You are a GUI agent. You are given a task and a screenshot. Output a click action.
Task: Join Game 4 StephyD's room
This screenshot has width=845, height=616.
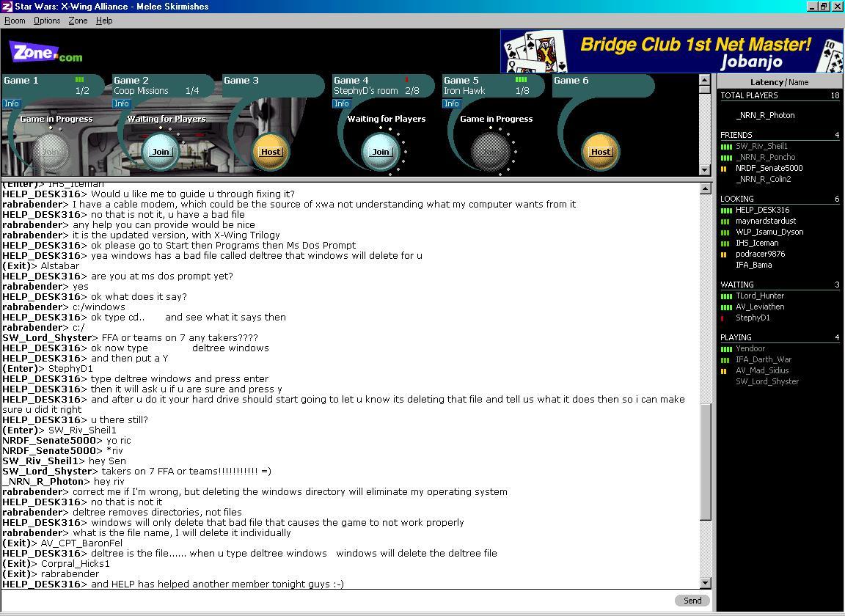coord(380,152)
